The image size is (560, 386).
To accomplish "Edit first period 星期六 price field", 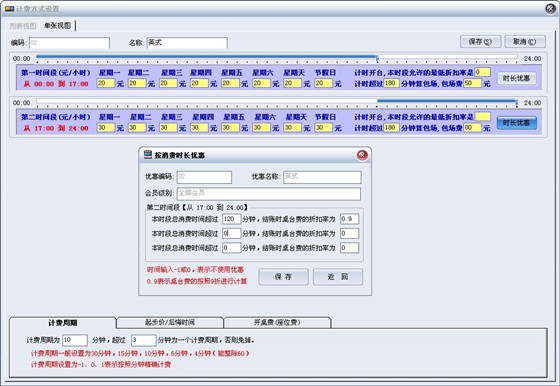I will pos(261,83).
